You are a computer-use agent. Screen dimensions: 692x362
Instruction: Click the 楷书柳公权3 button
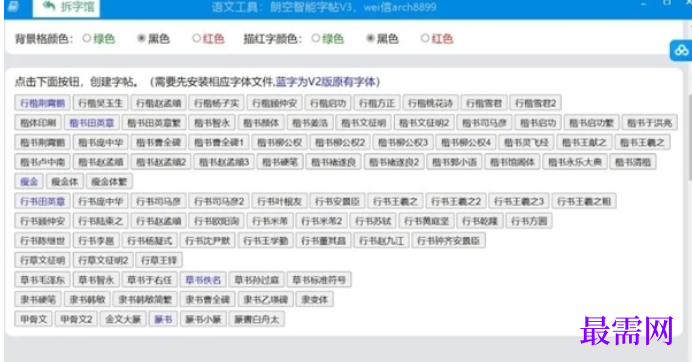pyautogui.click(x=403, y=142)
